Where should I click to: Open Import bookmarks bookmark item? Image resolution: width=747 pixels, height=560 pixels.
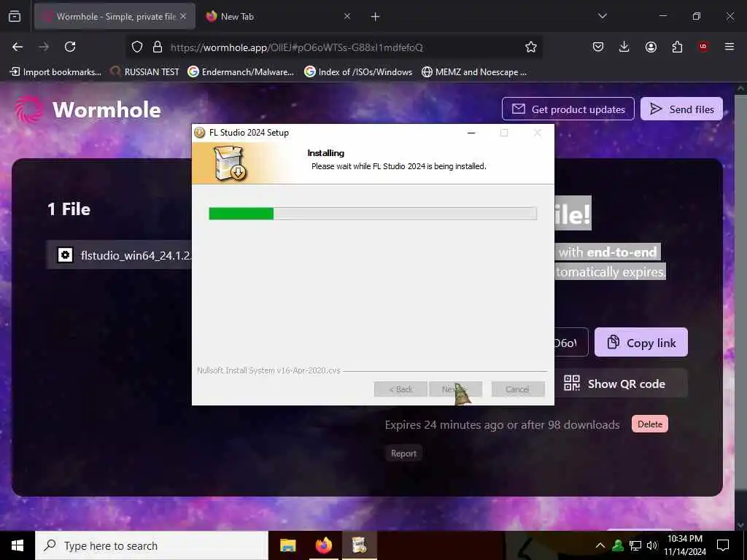tap(55, 72)
